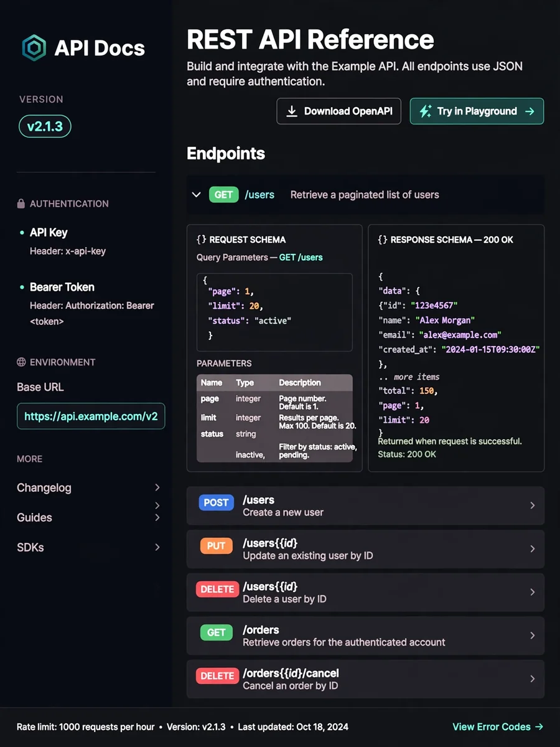
Task: Click the globe icon beside Environment
Action: (21, 362)
